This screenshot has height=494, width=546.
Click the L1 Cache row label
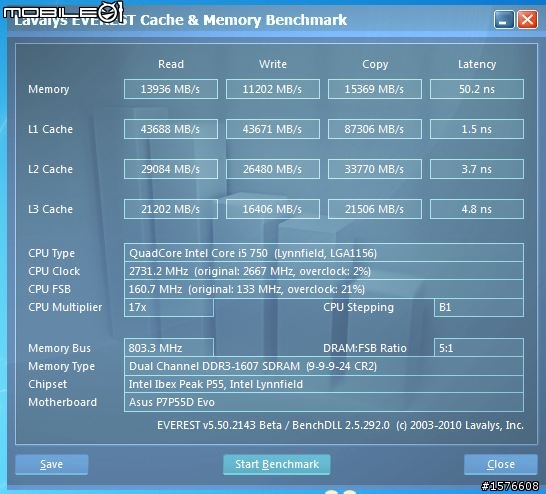[x=50, y=129]
